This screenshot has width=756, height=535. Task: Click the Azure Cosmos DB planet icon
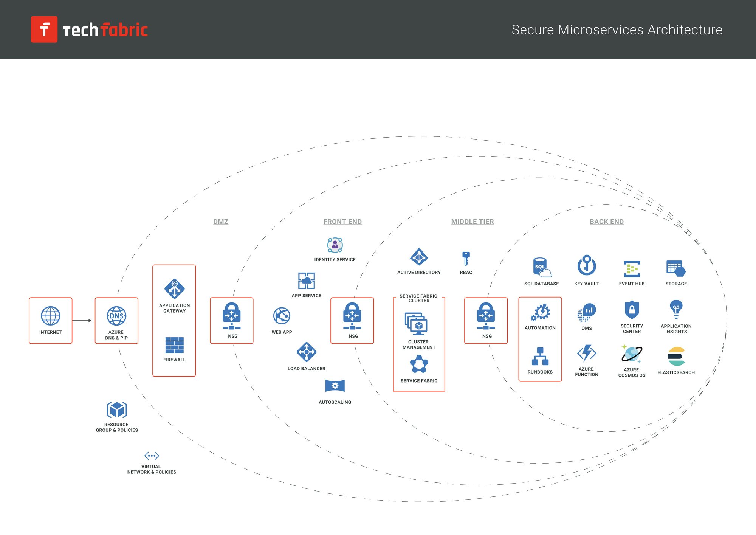[x=632, y=354]
